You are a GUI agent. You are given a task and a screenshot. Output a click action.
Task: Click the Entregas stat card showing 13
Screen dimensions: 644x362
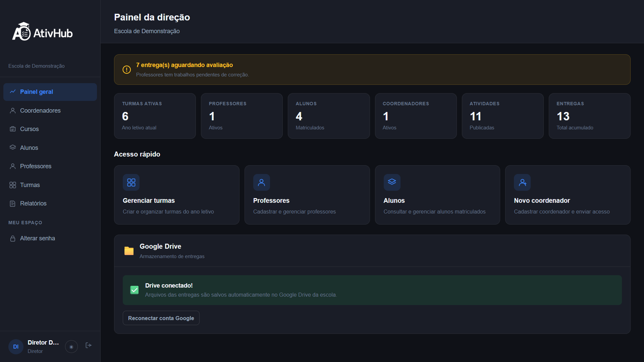[590, 116]
